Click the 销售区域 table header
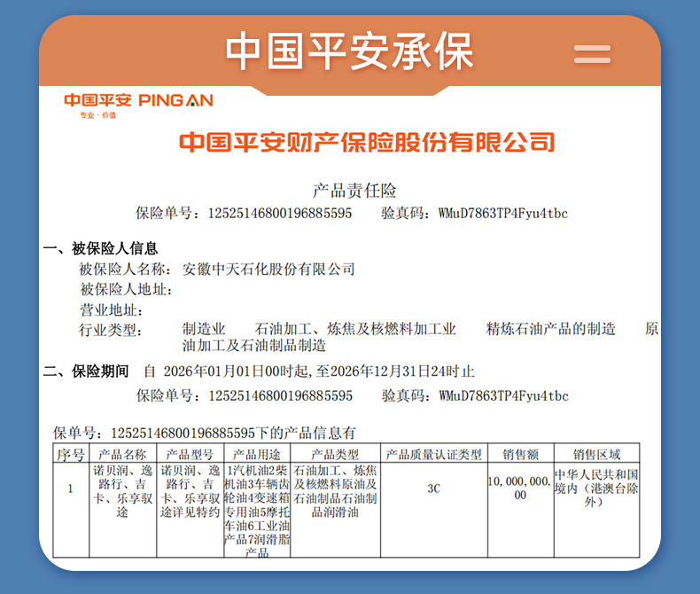The width and height of the screenshot is (700, 594). coord(597,454)
